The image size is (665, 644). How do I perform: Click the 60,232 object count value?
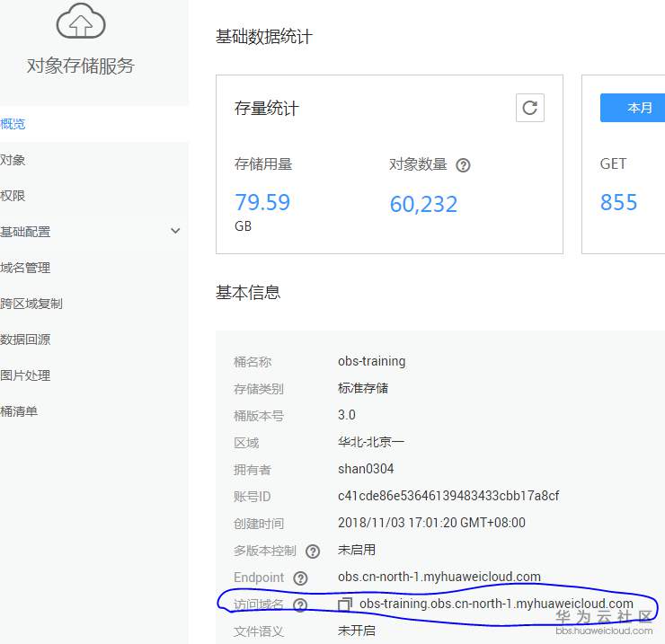423,205
